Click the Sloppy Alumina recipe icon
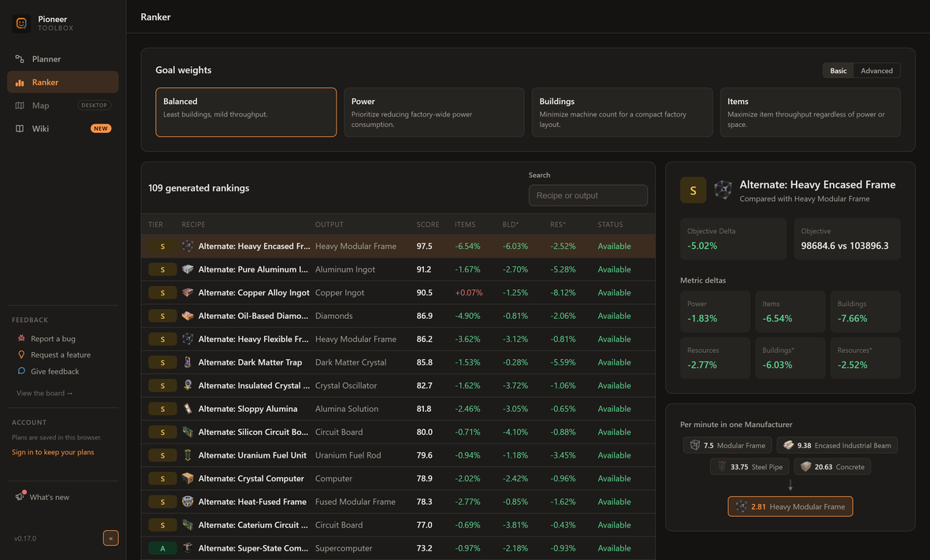This screenshot has width=930, height=560. (x=188, y=408)
